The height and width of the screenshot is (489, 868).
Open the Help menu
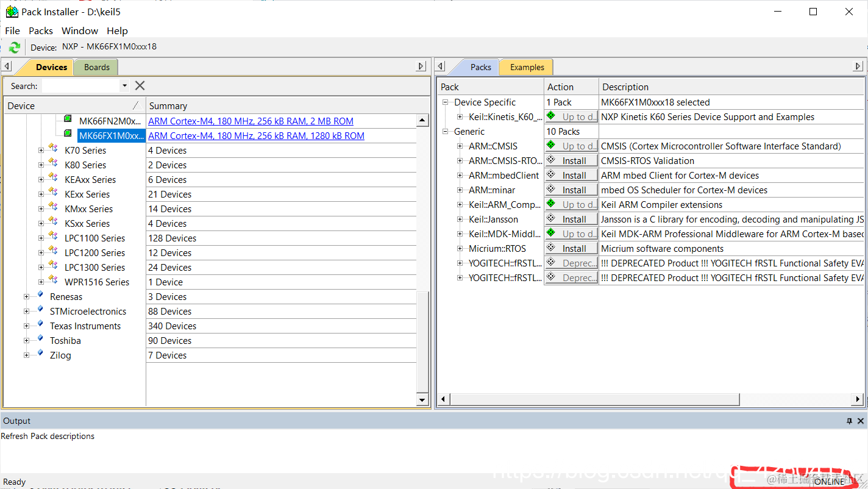point(117,30)
